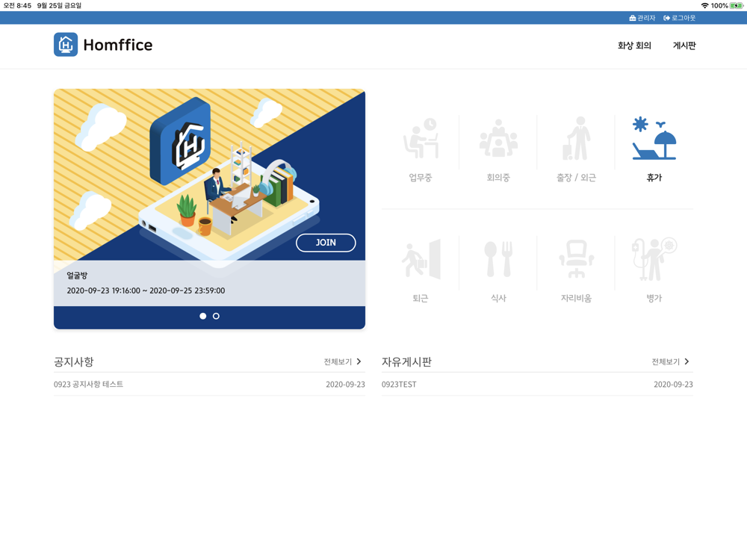Select the 자리비움 away status icon
This screenshot has height=560, width=747.
577,259
